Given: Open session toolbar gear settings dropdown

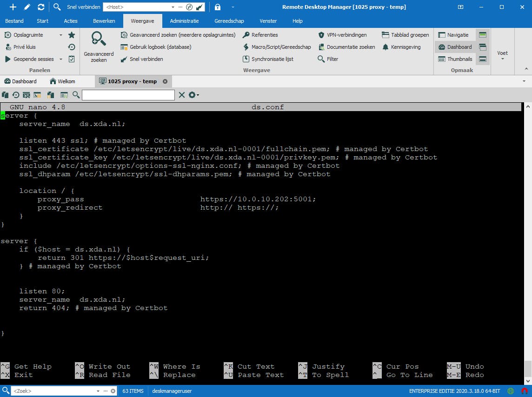Looking at the screenshot, I should point(193,95).
